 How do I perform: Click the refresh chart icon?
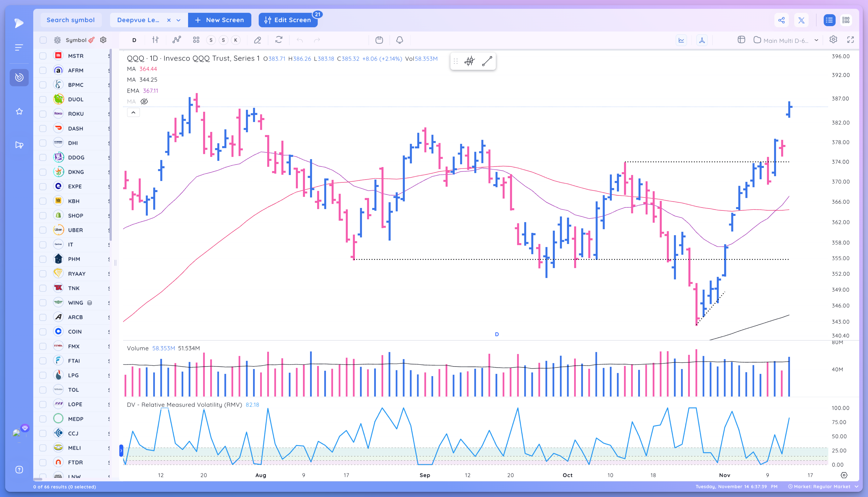pos(279,40)
